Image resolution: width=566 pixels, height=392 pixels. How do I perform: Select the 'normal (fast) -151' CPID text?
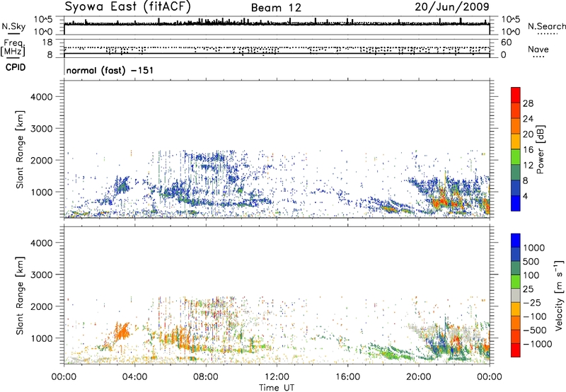click(110, 70)
